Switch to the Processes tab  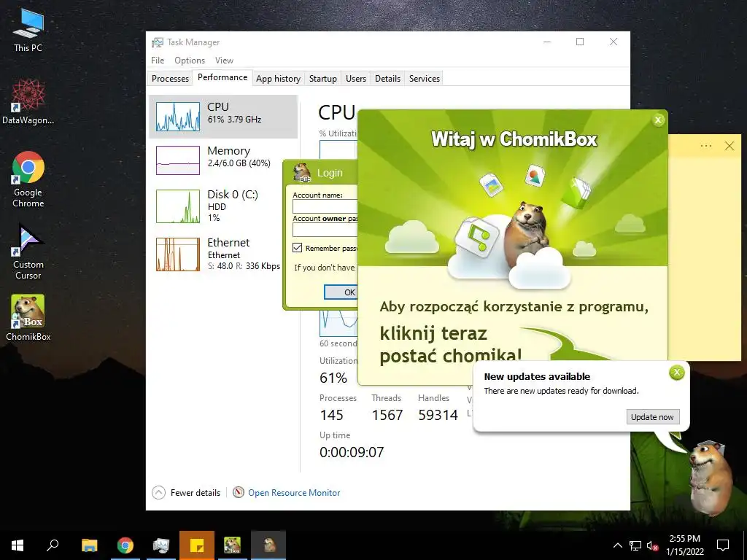pyautogui.click(x=170, y=79)
